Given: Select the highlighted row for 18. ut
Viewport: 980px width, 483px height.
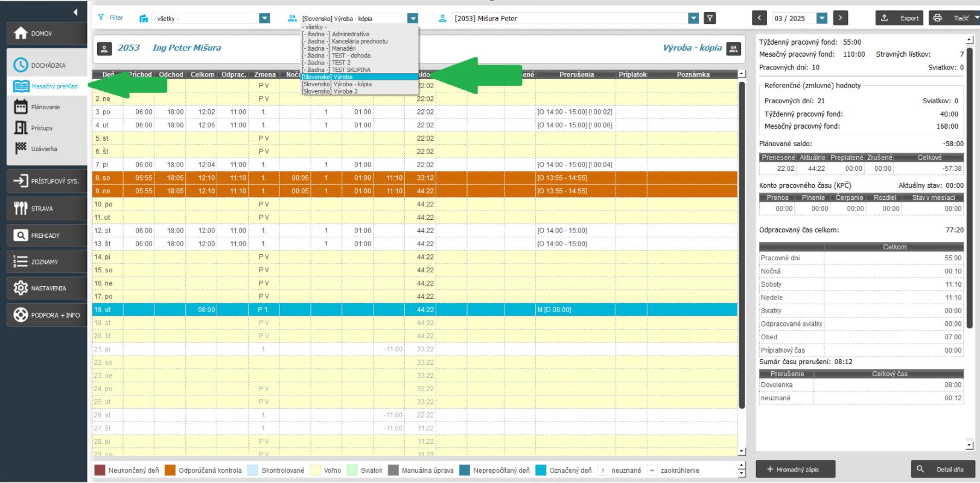Looking at the screenshot, I should [414, 310].
